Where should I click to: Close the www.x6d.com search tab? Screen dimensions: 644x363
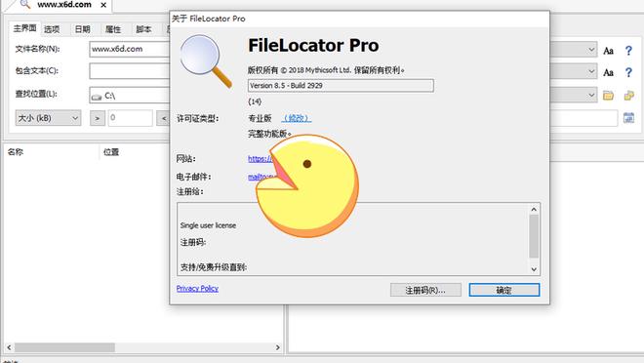pos(103,5)
